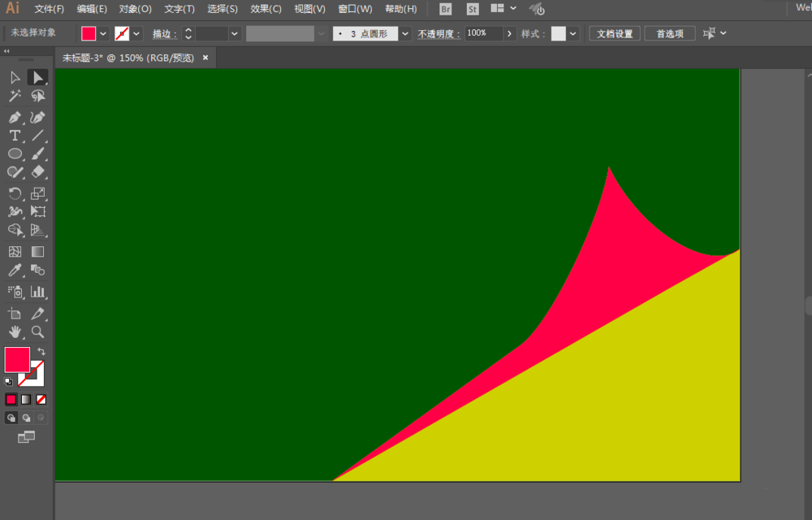The height and width of the screenshot is (520, 812).
Task: Open the 对象(O) menu
Action: coord(135,9)
